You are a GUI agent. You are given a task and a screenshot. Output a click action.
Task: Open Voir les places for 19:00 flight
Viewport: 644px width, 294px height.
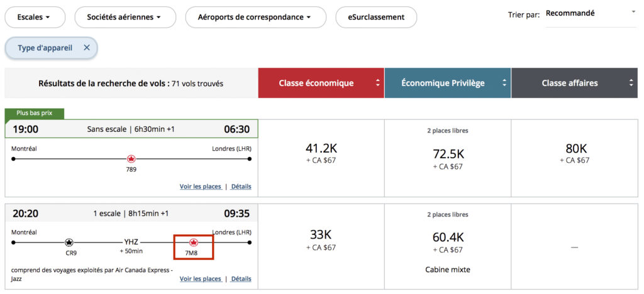tap(201, 187)
